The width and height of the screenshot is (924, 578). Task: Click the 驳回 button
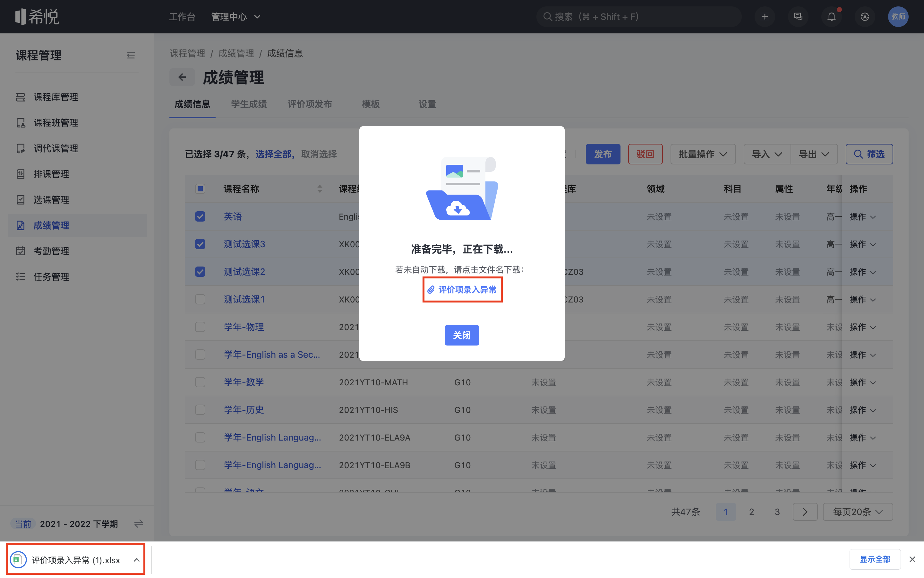click(645, 154)
